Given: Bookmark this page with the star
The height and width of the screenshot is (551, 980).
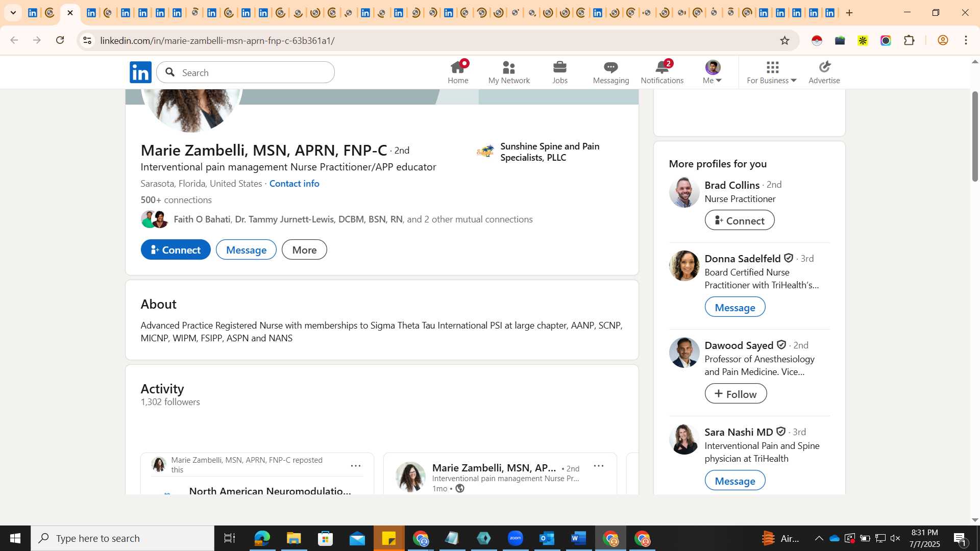Looking at the screenshot, I should click(x=785, y=40).
